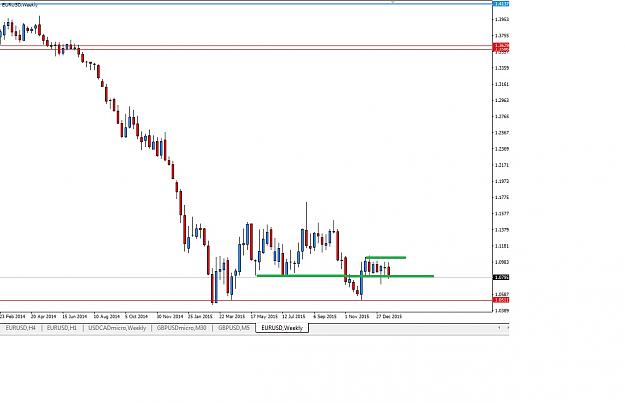Screen dimensions: 625x403
Task: Switch to the EURUSD,H4 chart tab
Action: (x=20, y=328)
